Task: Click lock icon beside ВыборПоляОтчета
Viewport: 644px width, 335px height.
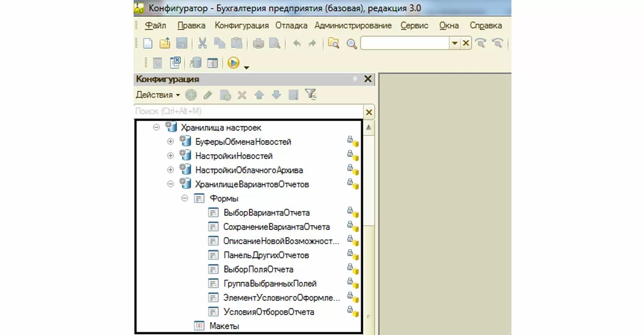Action: (353, 269)
